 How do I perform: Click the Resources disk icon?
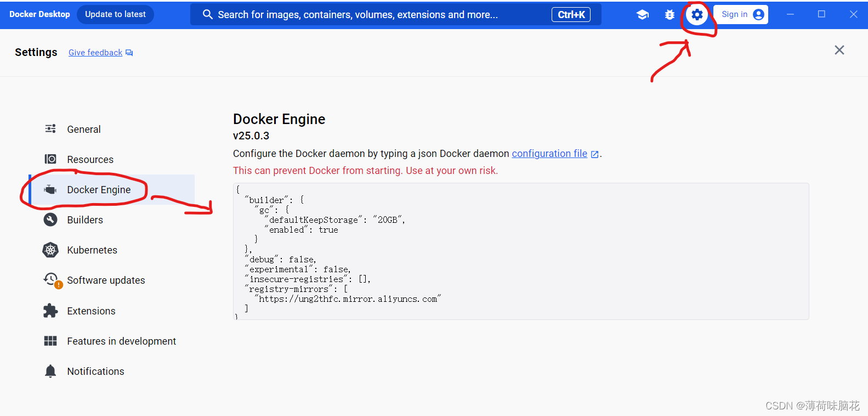pos(50,159)
